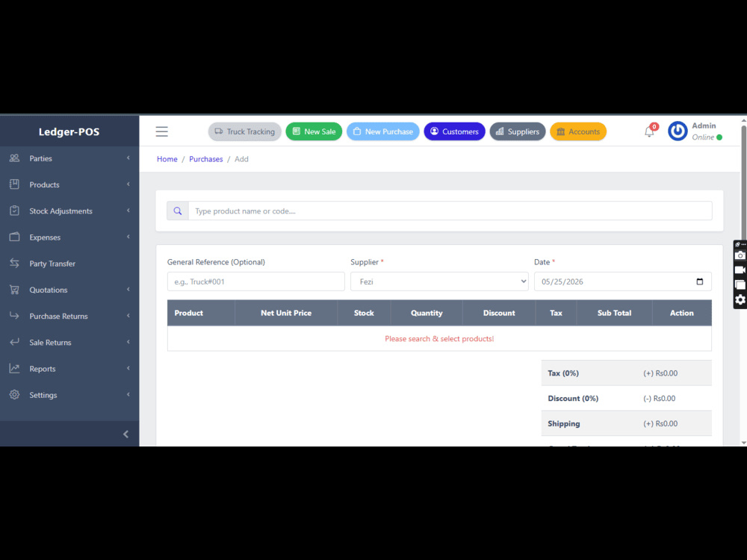747x560 pixels.
Task: Click the Tax (0%) summary label
Action: (563, 373)
